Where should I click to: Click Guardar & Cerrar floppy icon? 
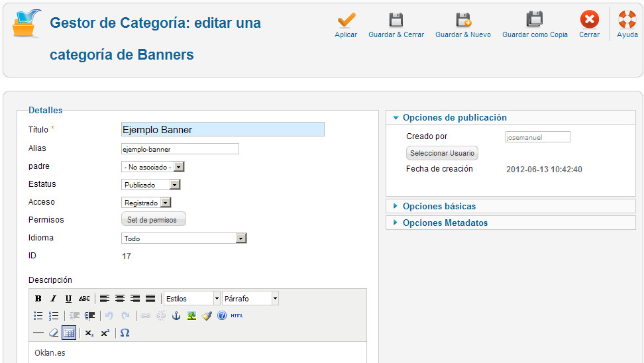tap(396, 20)
